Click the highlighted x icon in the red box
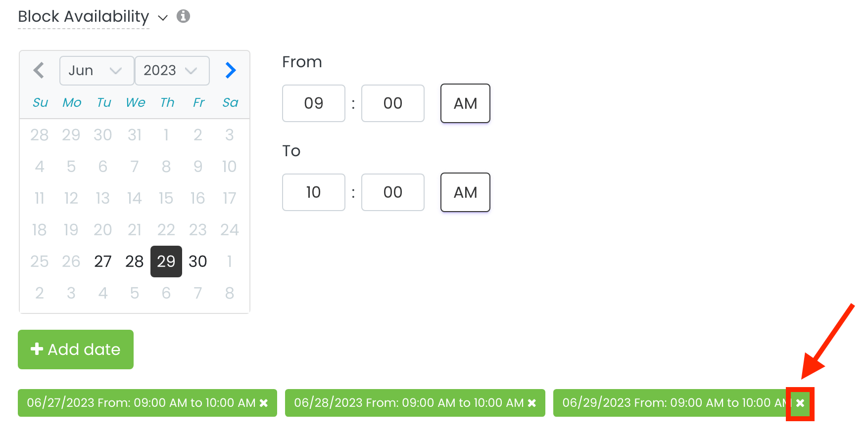Image resolution: width=868 pixels, height=438 pixels. [x=800, y=403]
